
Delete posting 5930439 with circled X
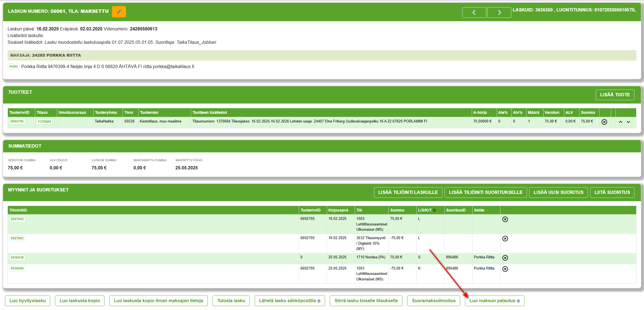[505, 258]
